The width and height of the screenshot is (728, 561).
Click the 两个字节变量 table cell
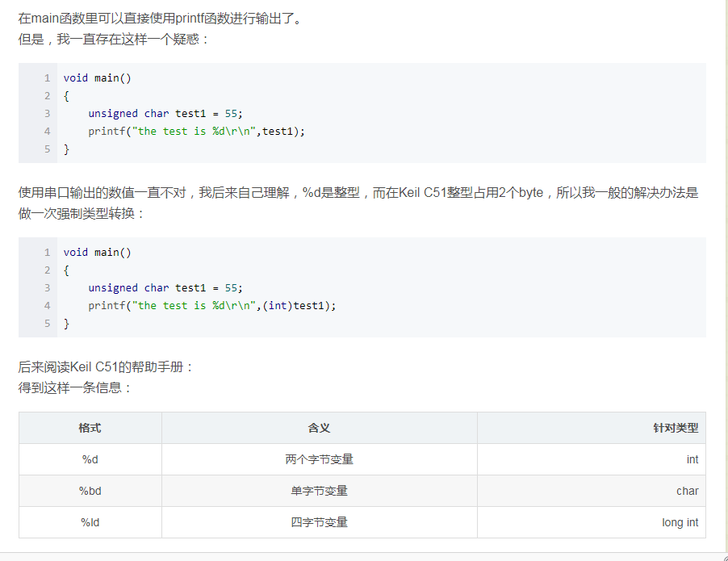(x=319, y=459)
